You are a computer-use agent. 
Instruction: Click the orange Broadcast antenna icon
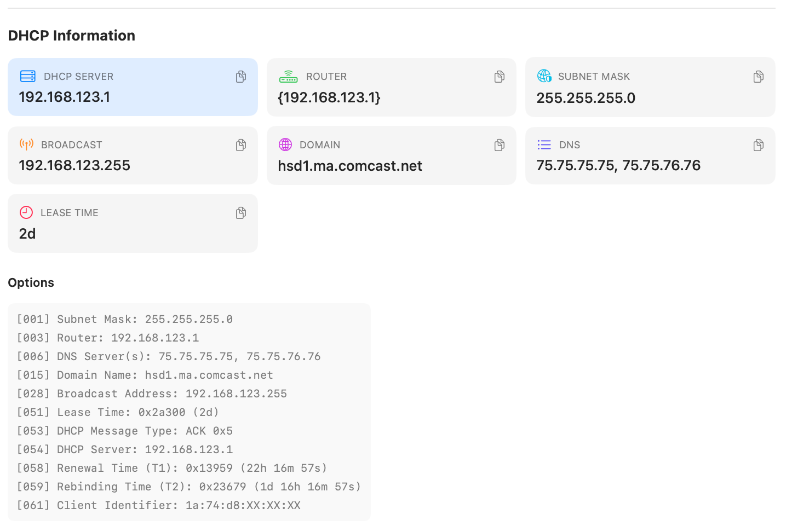point(26,144)
